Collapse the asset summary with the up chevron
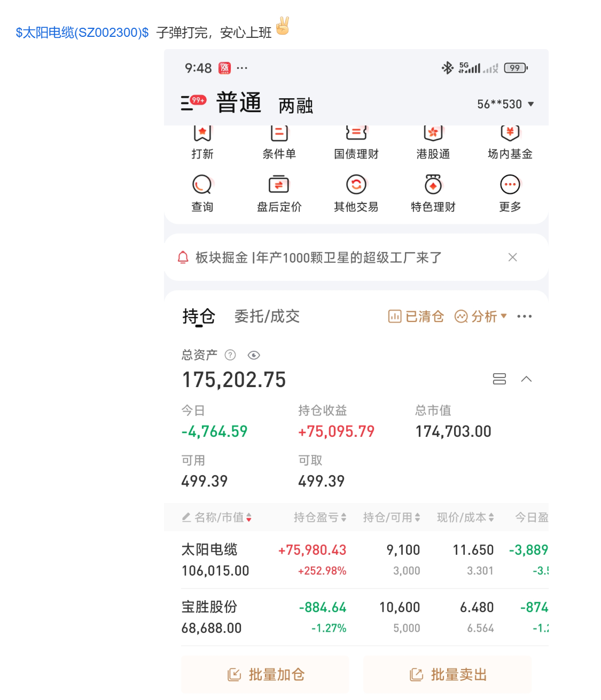Screen dimensions: 601x700 526,379
